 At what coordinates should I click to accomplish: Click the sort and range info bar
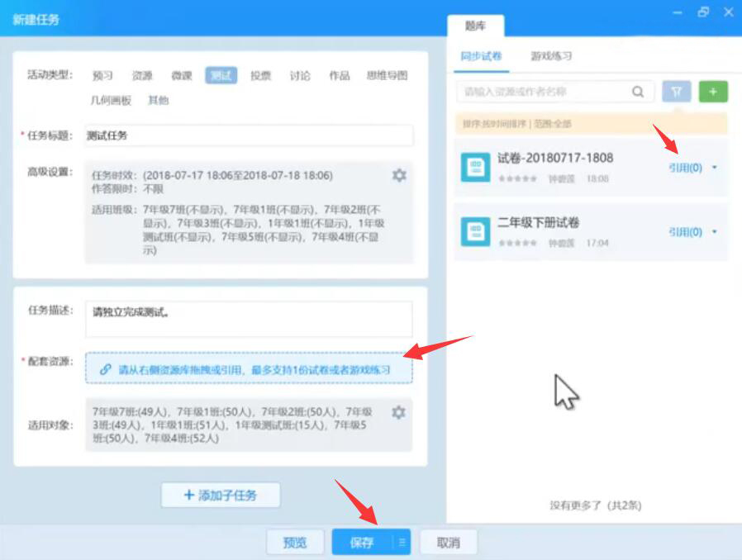591,124
